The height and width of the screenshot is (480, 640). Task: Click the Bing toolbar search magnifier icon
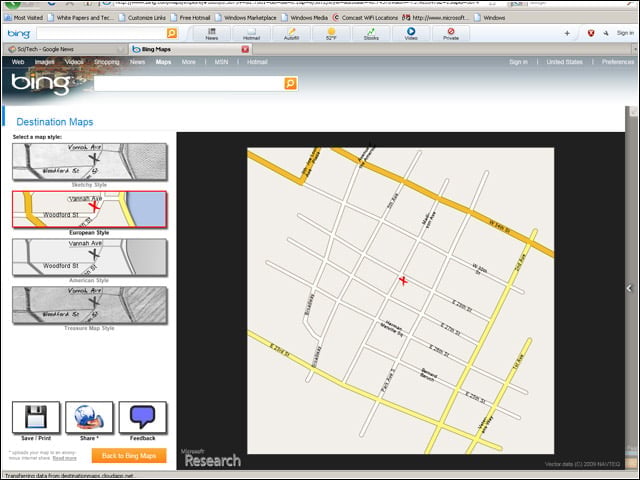[x=172, y=33]
